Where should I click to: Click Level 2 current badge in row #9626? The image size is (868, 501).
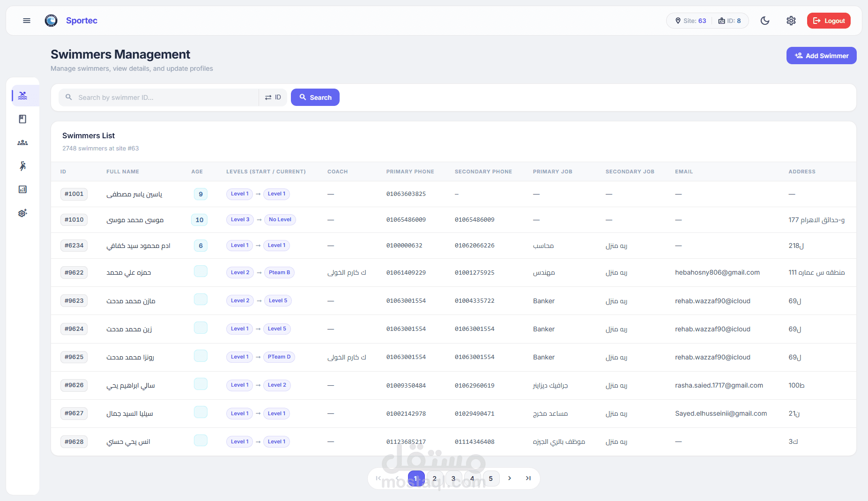[277, 385]
